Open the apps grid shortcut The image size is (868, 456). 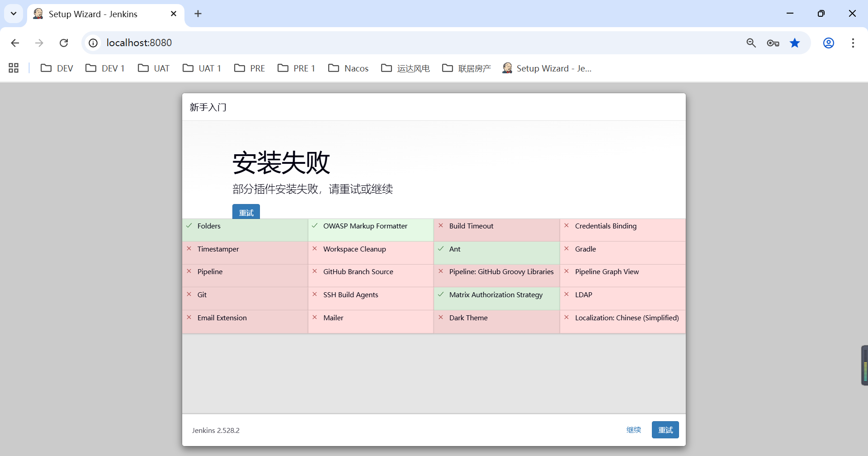[14, 68]
